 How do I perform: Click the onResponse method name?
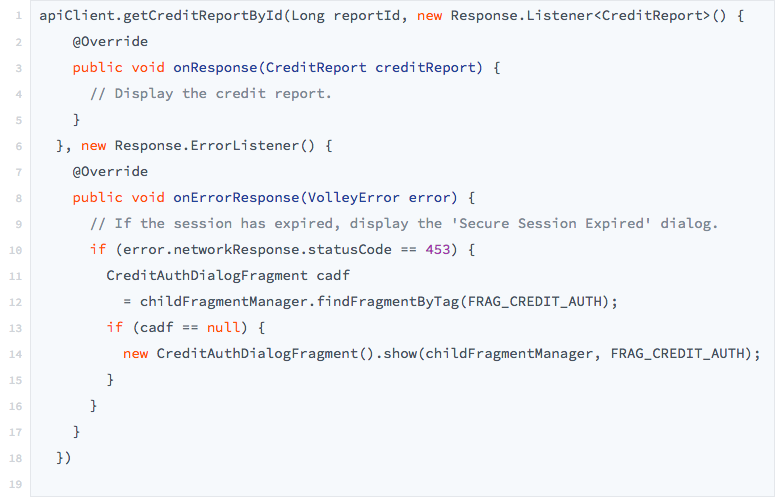point(215,67)
